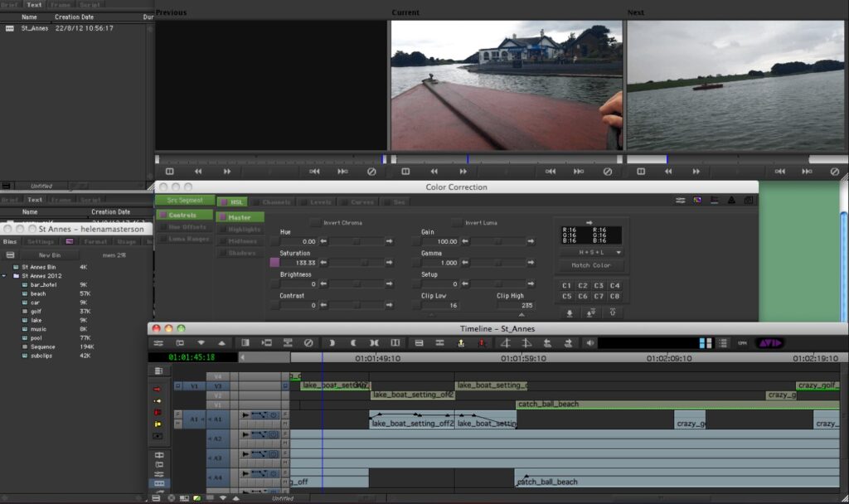The image size is (849, 504).
Task: Click the remove effect icon under Current monitor
Action: coord(607,172)
